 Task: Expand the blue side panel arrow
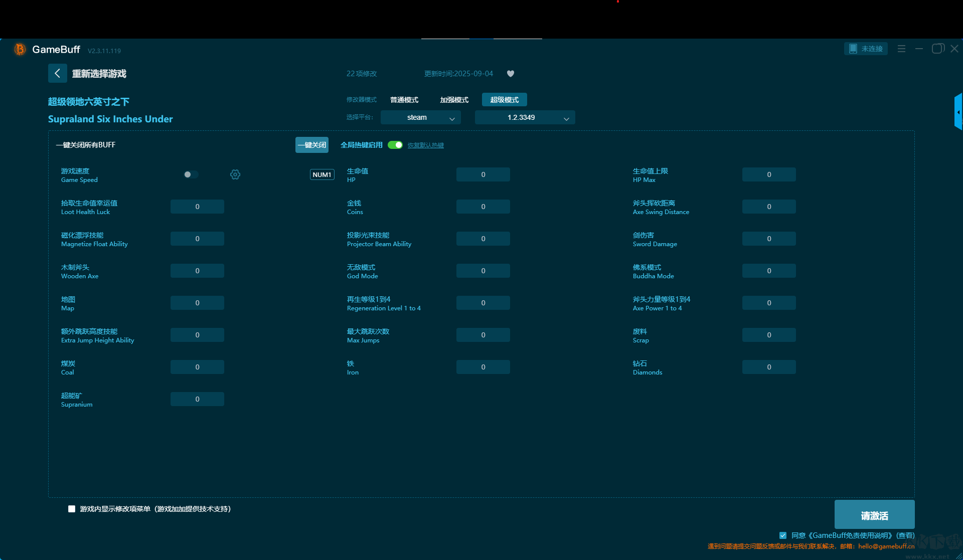[958, 112]
